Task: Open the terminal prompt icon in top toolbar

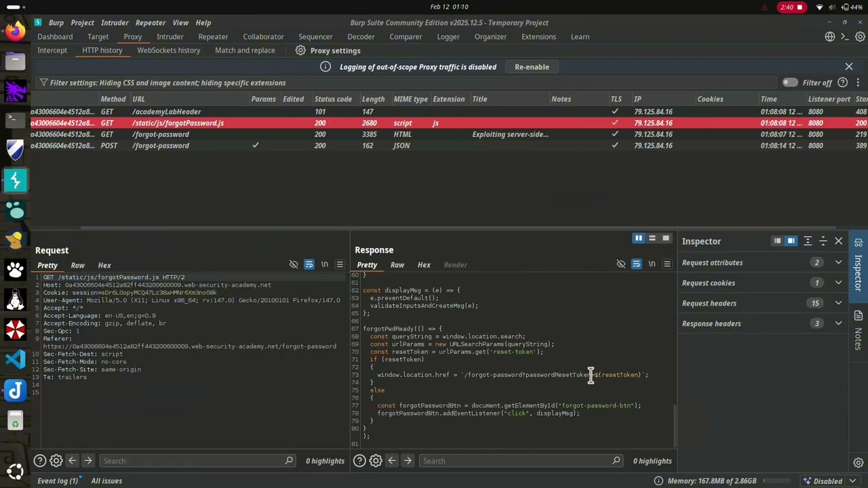Action: pyautogui.click(x=845, y=37)
